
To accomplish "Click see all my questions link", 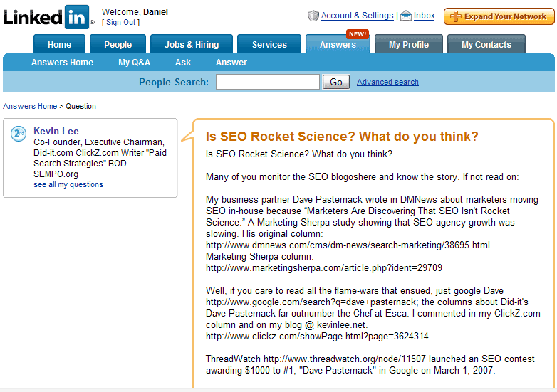I will point(68,184).
